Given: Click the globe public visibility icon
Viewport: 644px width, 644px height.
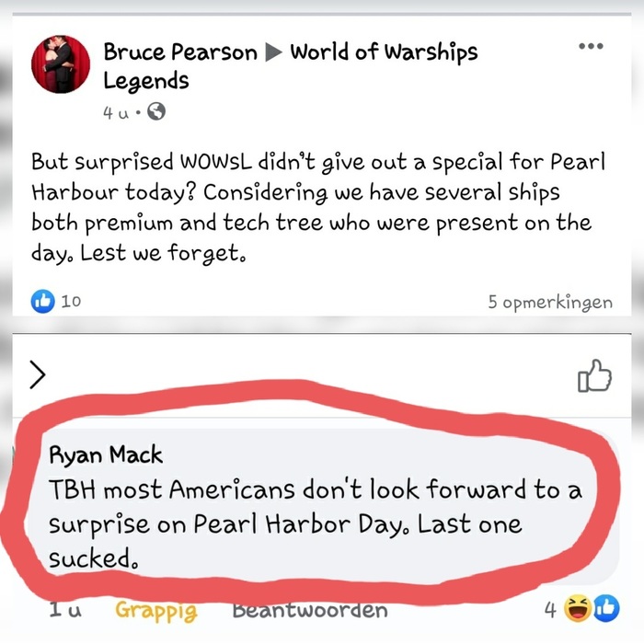Looking at the screenshot, I should coord(156,111).
